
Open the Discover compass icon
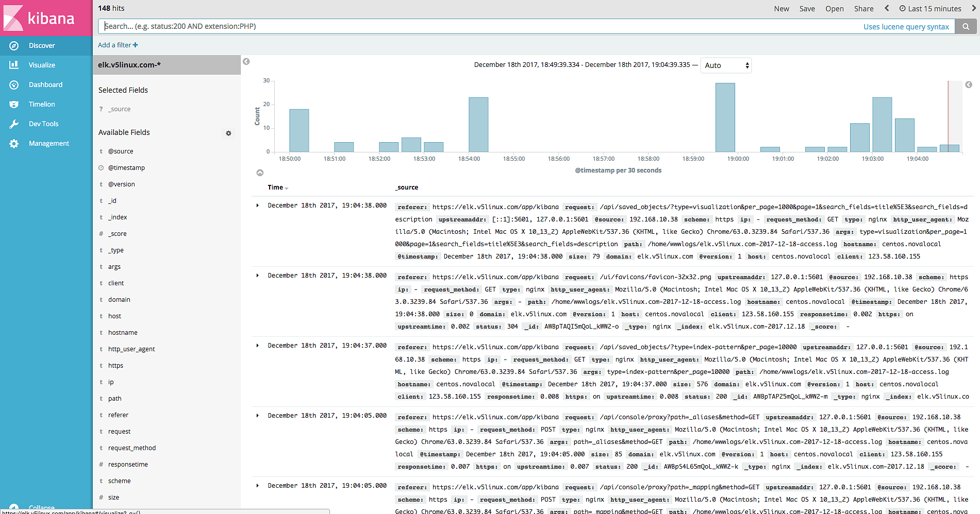point(14,46)
